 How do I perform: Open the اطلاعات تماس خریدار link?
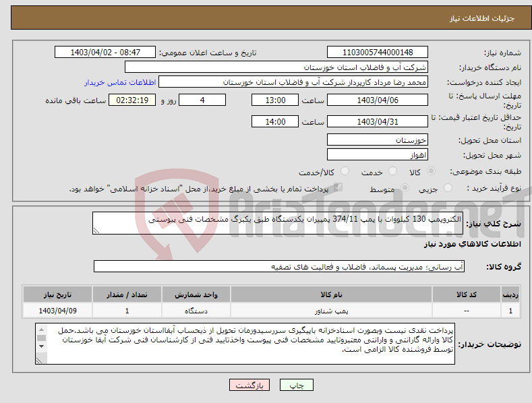tap(120, 82)
